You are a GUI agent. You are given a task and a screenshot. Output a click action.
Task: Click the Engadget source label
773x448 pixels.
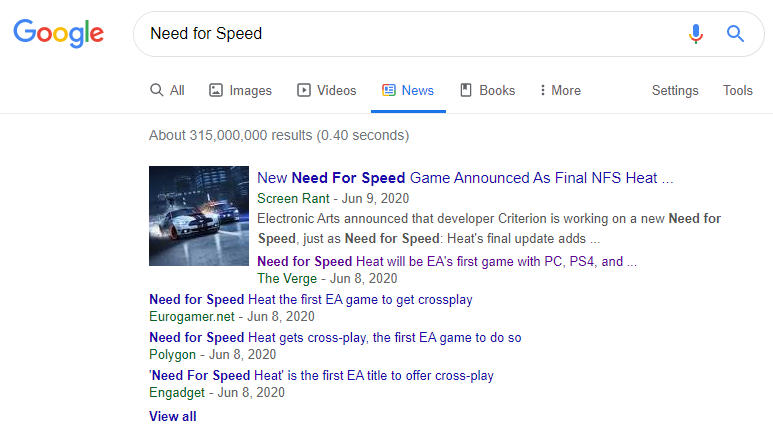click(176, 392)
